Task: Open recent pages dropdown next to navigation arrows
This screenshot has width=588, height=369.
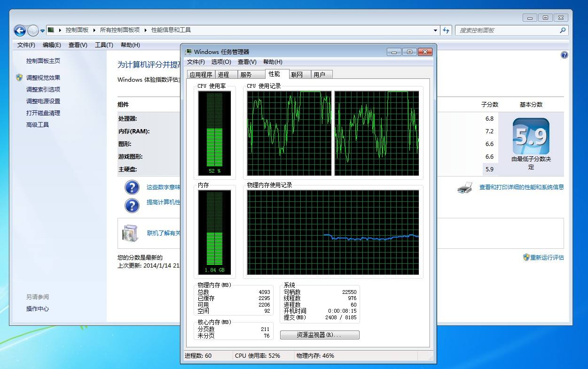Action: click(x=42, y=31)
